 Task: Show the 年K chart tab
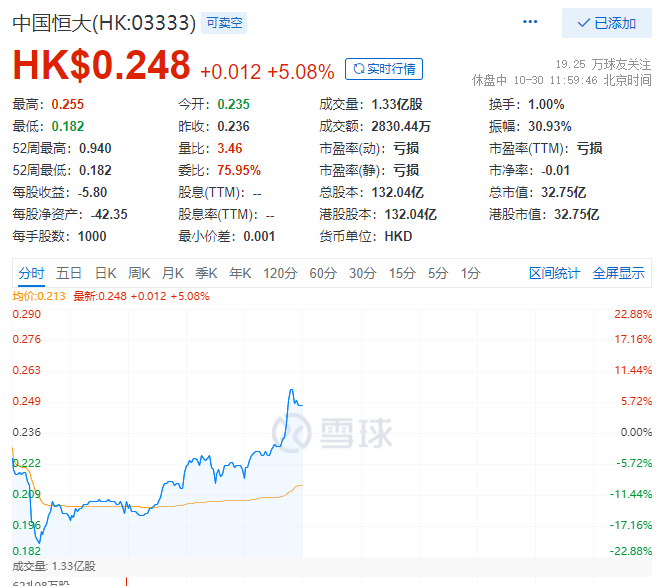click(x=240, y=273)
